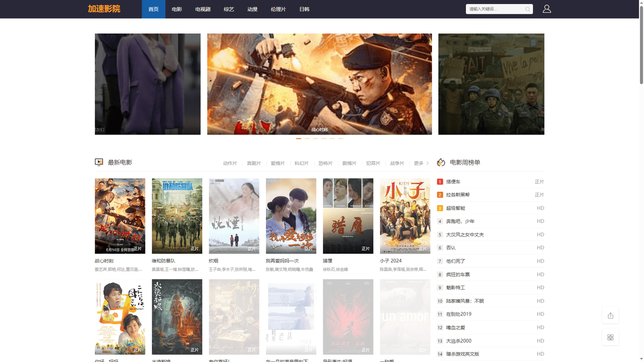The width and height of the screenshot is (644, 362).
Task: Click the page vertical scrollbar thumb
Action: tap(641, 45)
